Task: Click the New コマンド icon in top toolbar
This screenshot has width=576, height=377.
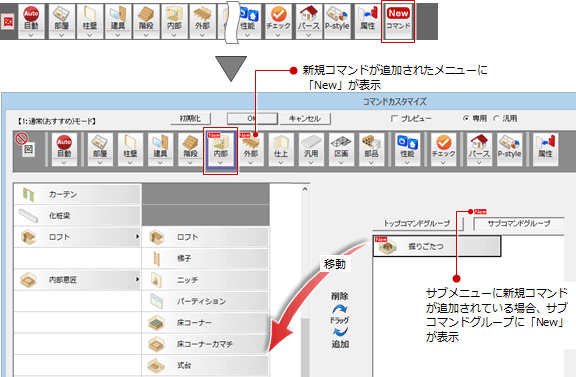Action: click(398, 21)
